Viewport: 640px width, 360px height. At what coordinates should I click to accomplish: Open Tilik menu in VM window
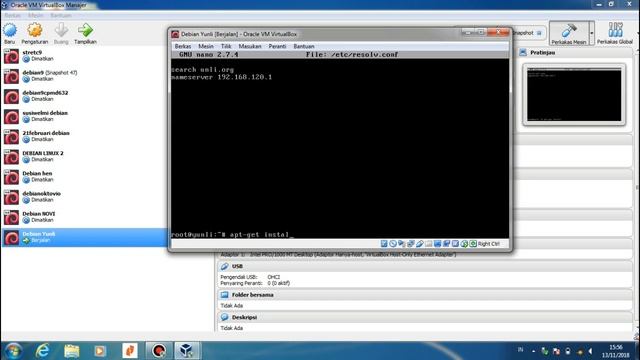(x=226, y=46)
